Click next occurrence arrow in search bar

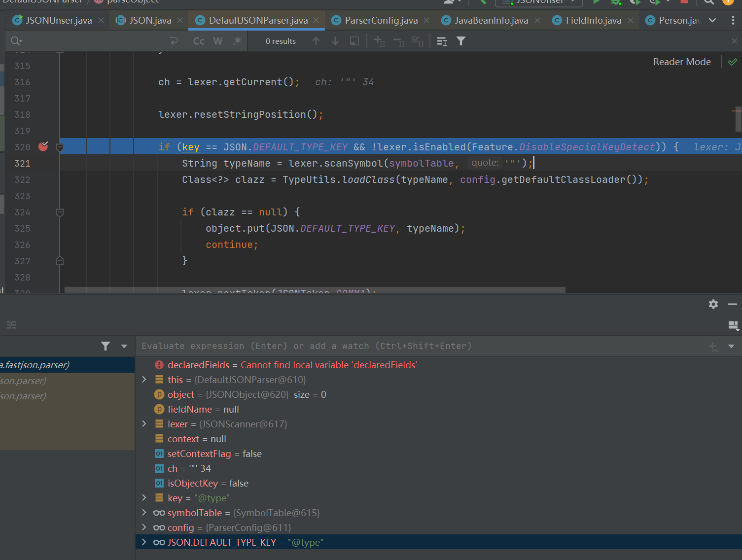[x=335, y=41]
